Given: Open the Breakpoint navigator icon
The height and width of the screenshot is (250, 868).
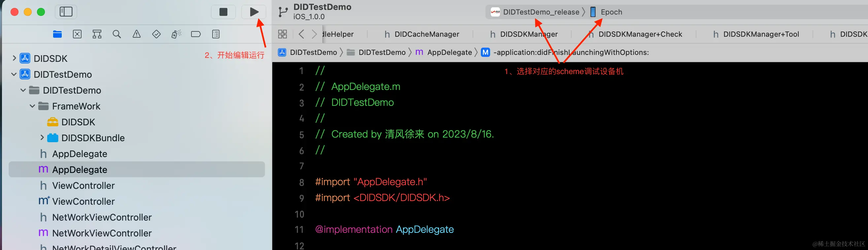Looking at the screenshot, I should click(x=196, y=34).
